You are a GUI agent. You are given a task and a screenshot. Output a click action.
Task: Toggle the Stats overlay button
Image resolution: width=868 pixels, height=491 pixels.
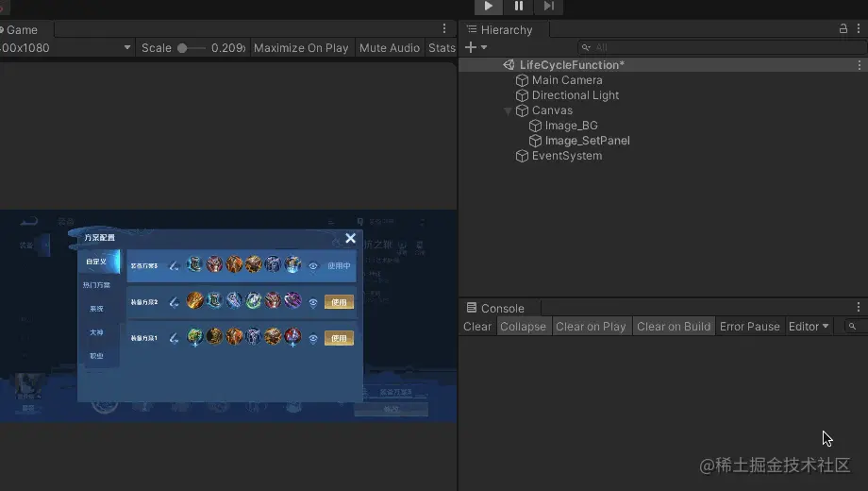tap(442, 48)
